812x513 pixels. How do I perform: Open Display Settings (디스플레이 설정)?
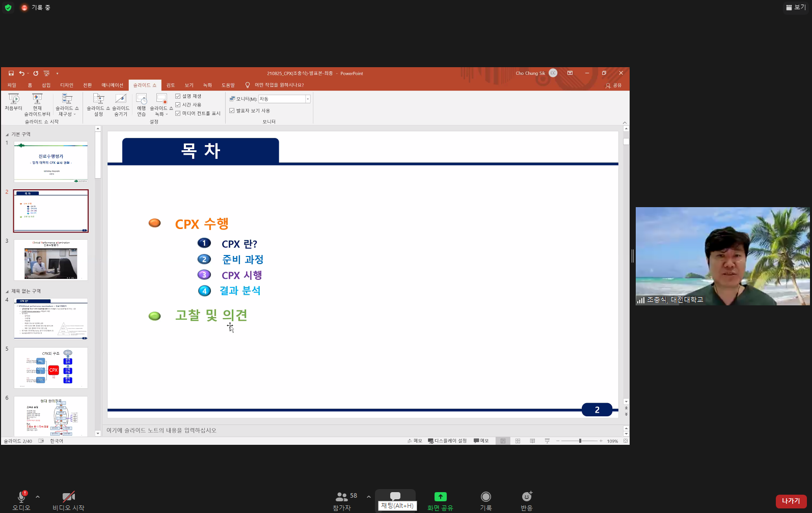click(447, 441)
